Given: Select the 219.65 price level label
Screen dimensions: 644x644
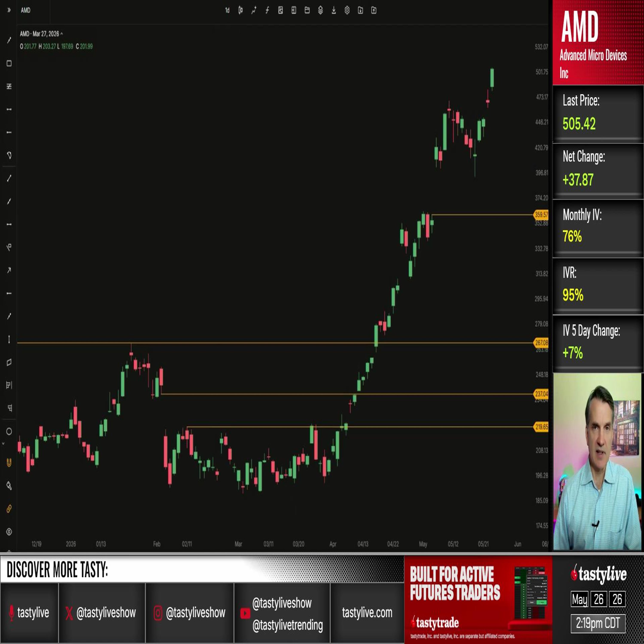Looking at the screenshot, I should pyautogui.click(x=541, y=427).
